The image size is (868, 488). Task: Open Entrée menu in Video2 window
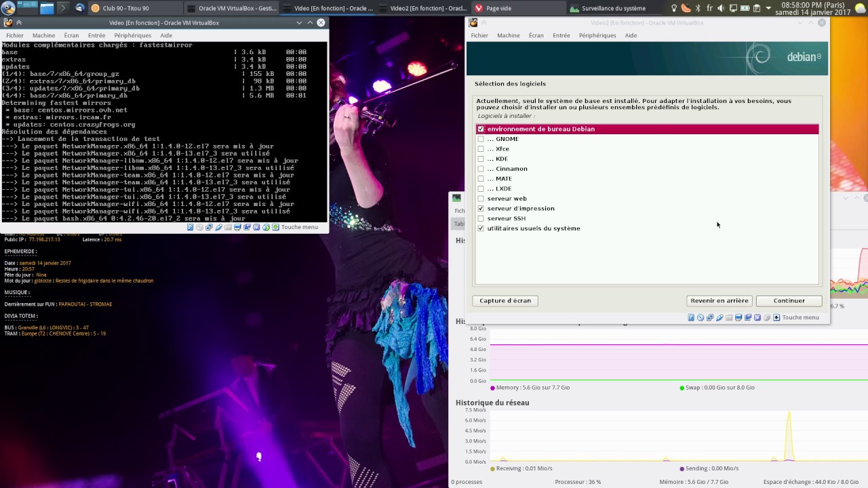pyautogui.click(x=561, y=35)
